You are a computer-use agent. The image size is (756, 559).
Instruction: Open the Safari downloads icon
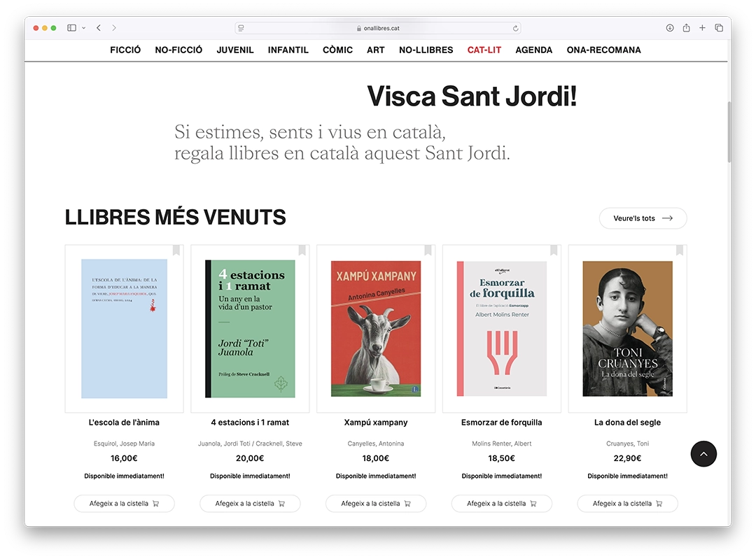[x=670, y=28]
